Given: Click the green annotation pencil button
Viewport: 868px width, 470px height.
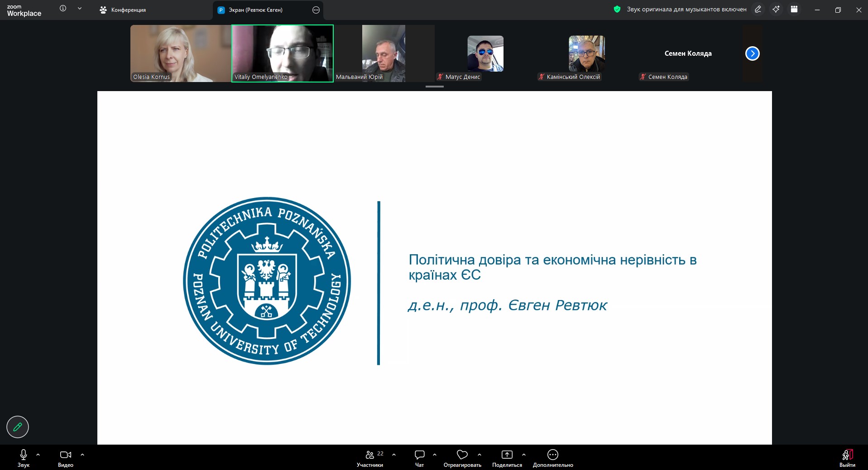Looking at the screenshot, I should pyautogui.click(x=18, y=427).
